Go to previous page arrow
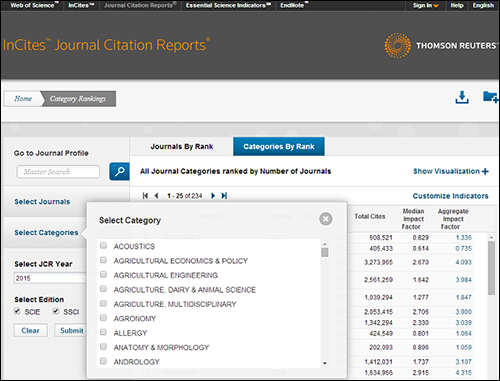The height and width of the screenshot is (381, 500). tap(156, 196)
